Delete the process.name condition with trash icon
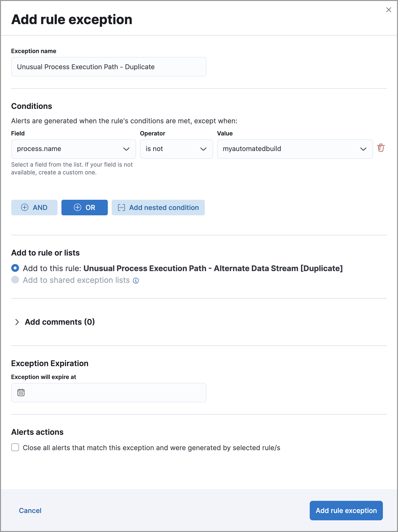 pyautogui.click(x=381, y=148)
